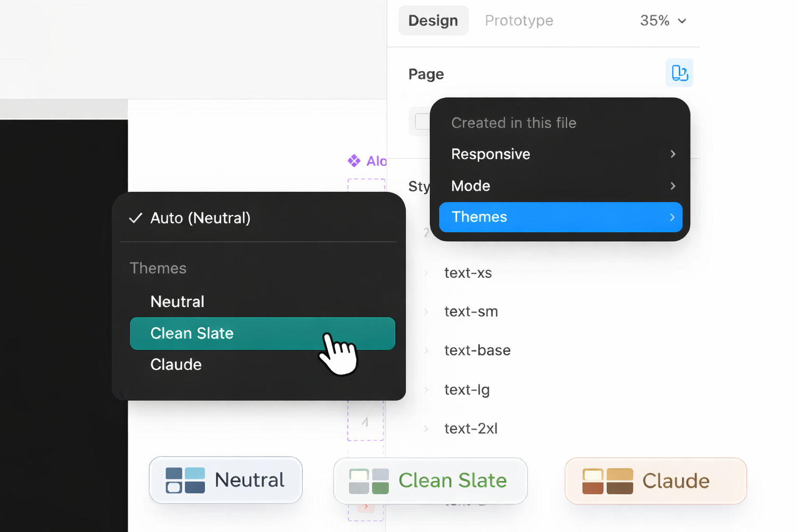Click the Page section heading
This screenshot has height=532, width=798.
426,74
